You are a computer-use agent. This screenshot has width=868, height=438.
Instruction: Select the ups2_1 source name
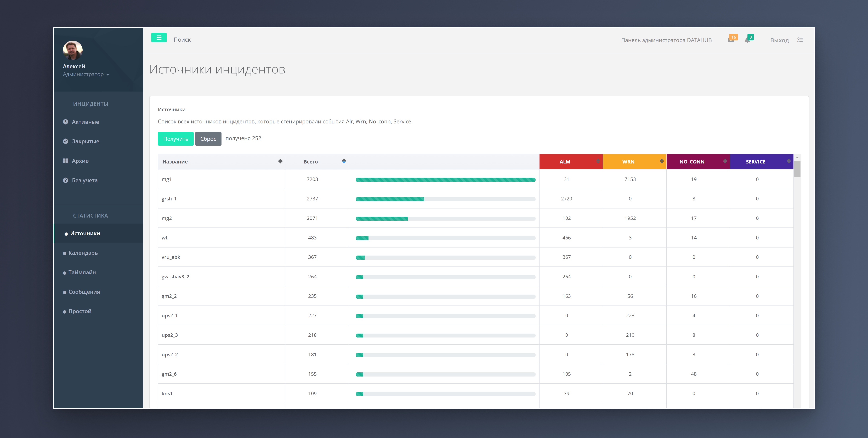click(x=170, y=316)
